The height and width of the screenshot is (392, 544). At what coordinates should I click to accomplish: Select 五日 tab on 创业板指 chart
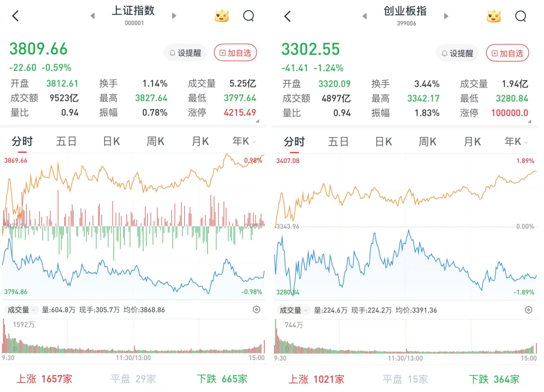338,142
